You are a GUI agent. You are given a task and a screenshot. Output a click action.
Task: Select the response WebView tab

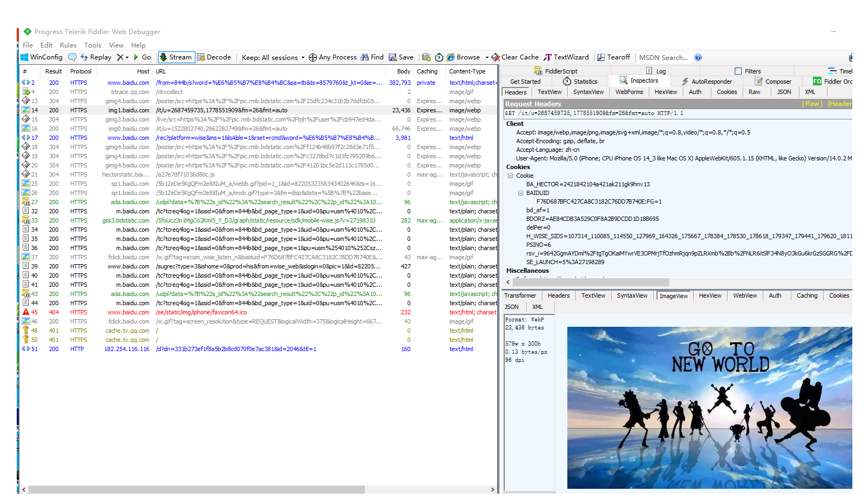pyautogui.click(x=745, y=295)
